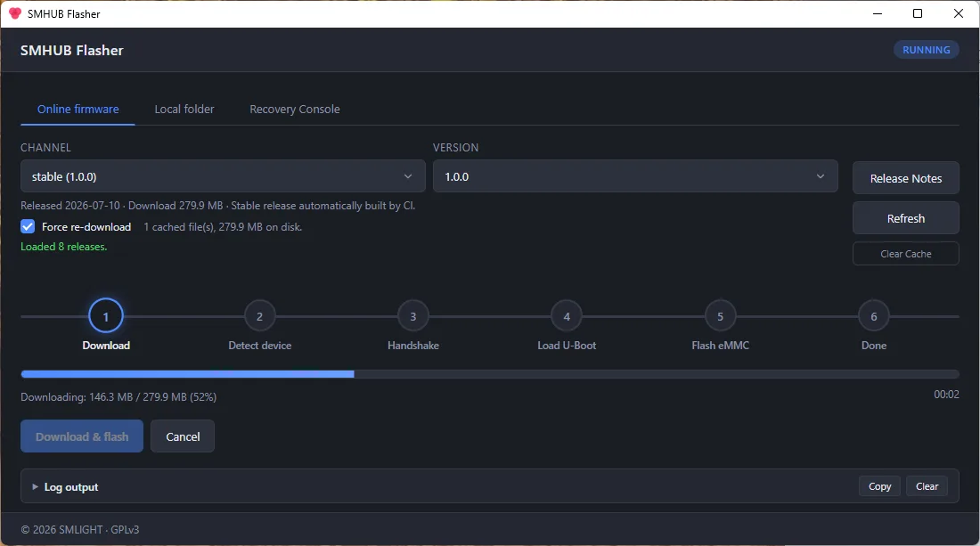Minimize the SMHUB Flasher window
The width and height of the screenshot is (980, 546).
pyautogui.click(x=878, y=13)
